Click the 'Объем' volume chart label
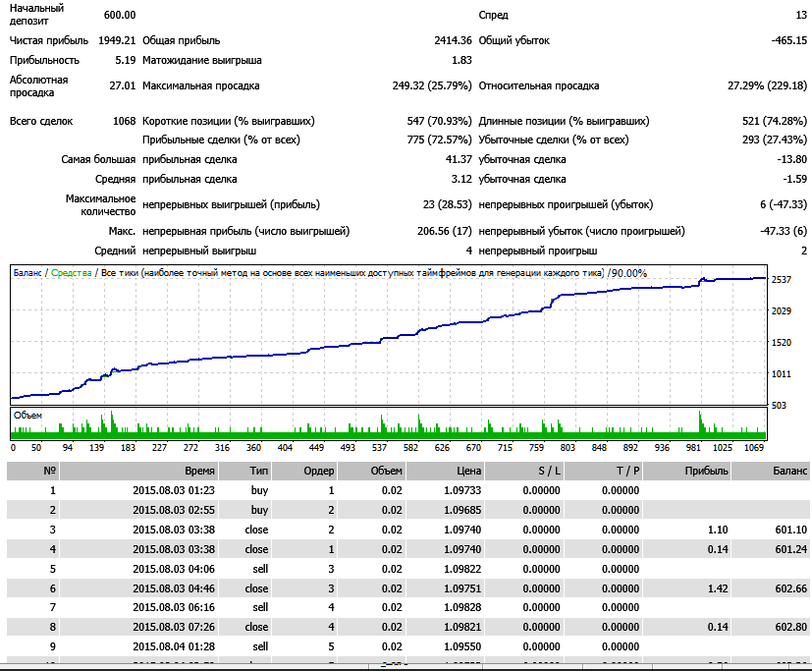Viewport: 812px width, 671px height. point(27,416)
